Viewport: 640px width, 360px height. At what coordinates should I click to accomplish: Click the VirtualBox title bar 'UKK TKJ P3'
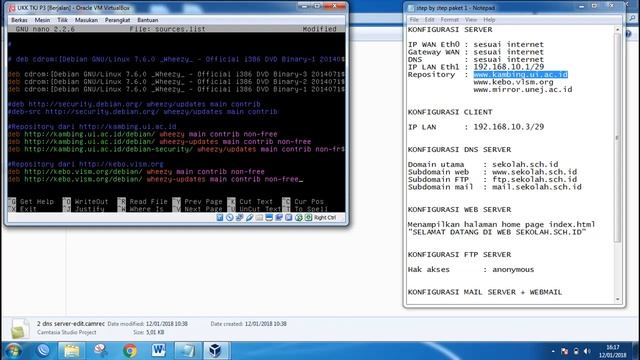(73, 8)
